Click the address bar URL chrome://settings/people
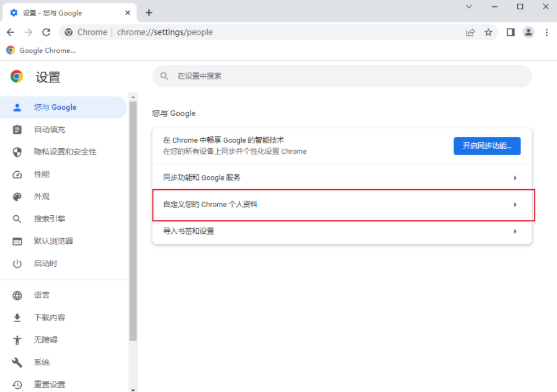 [x=165, y=32]
